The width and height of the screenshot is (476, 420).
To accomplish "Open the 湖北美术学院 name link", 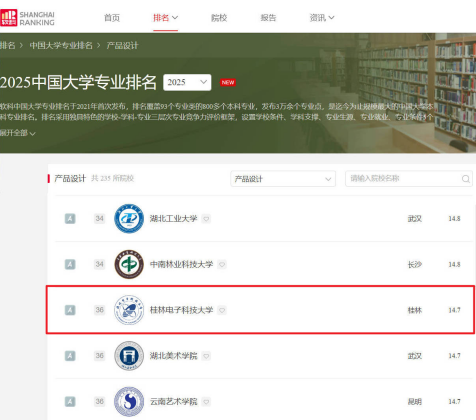I will [173, 356].
